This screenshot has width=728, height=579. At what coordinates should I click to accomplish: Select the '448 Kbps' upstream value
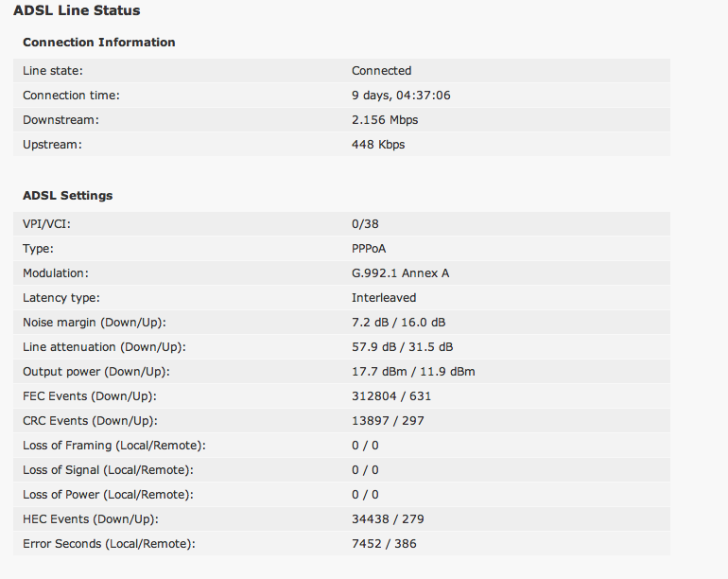[378, 145]
